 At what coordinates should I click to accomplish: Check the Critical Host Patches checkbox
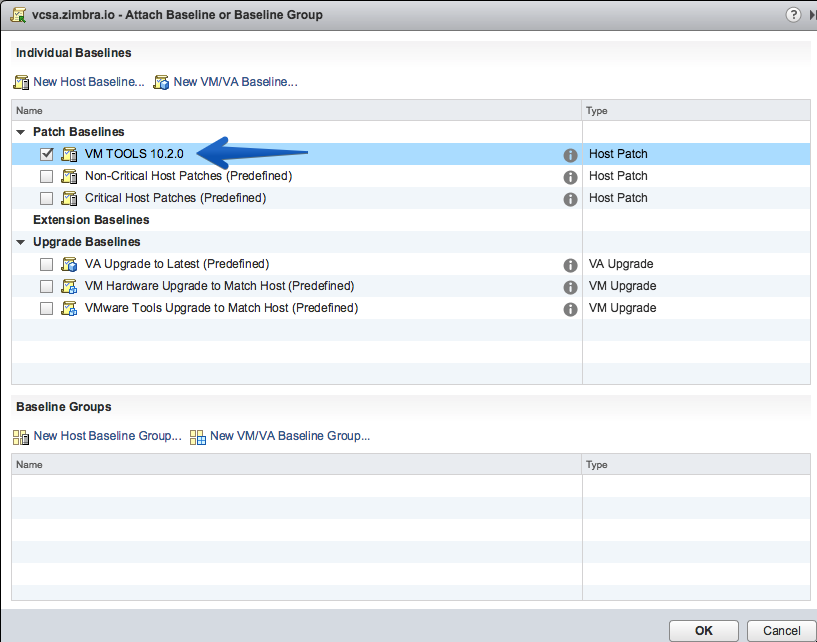[x=46, y=198]
